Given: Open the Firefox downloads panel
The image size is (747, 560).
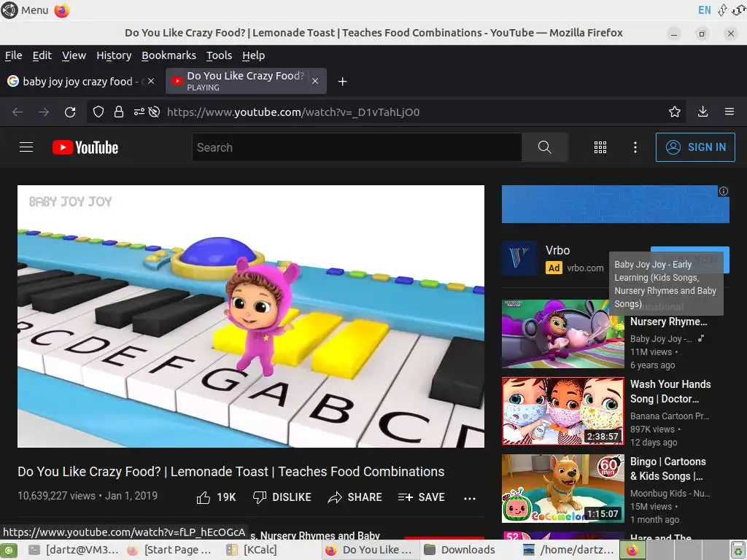Looking at the screenshot, I should click(x=703, y=112).
